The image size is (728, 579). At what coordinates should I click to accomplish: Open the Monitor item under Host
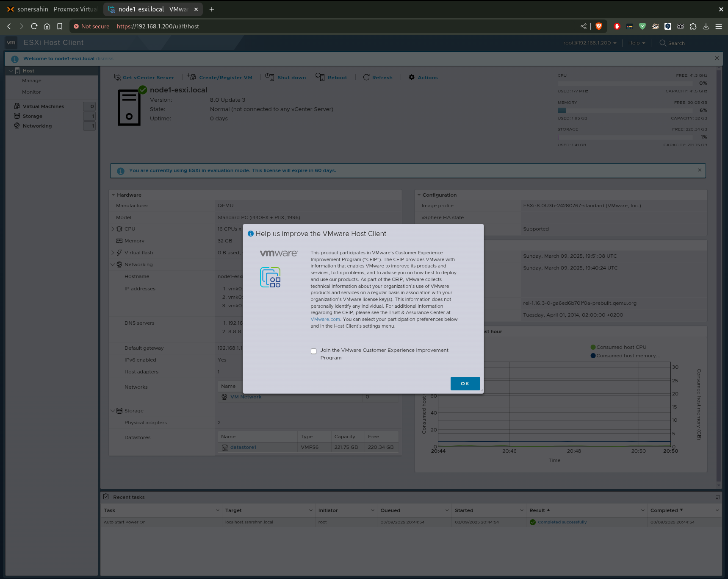click(x=31, y=92)
